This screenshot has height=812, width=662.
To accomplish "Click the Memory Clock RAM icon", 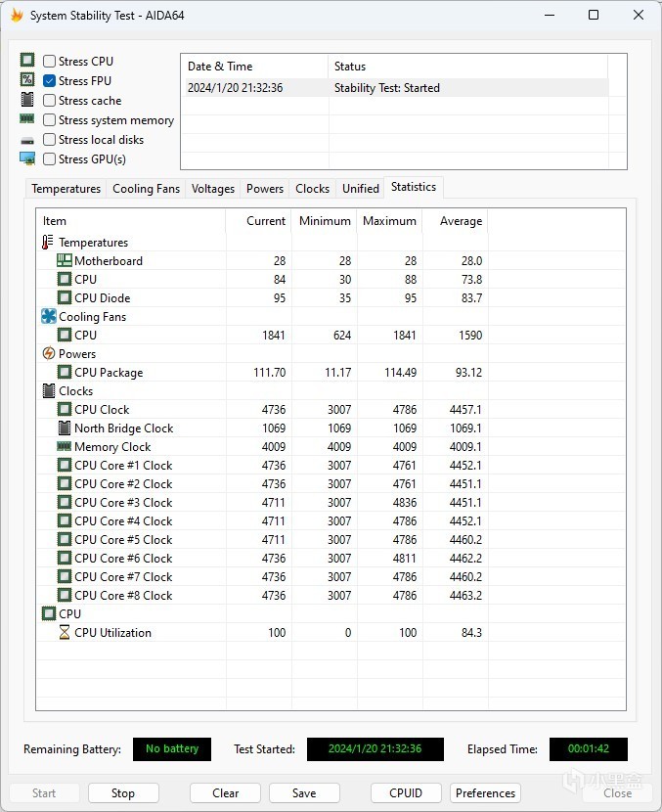I will (65, 446).
